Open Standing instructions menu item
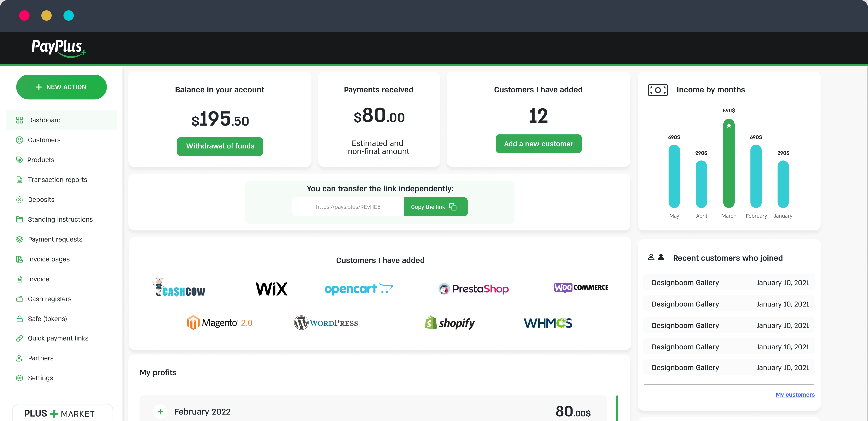Image resolution: width=868 pixels, height=421 pixels. (x=60, y=219)
